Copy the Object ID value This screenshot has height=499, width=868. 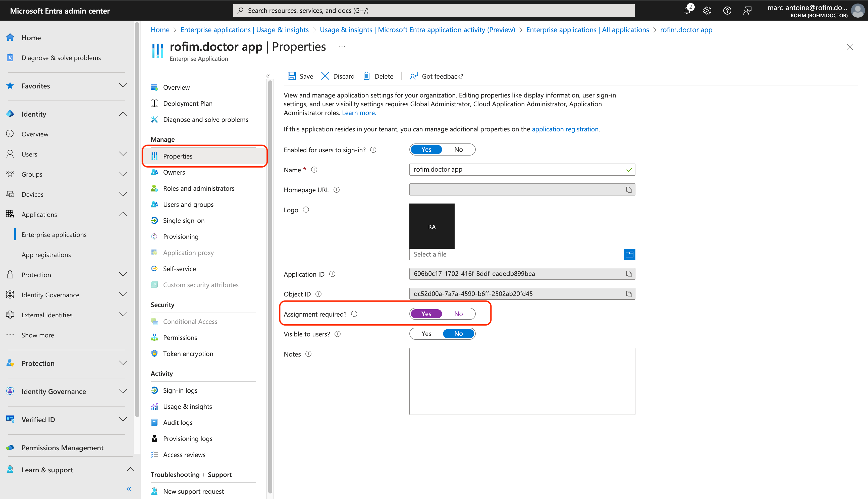[x=629, y=294]
